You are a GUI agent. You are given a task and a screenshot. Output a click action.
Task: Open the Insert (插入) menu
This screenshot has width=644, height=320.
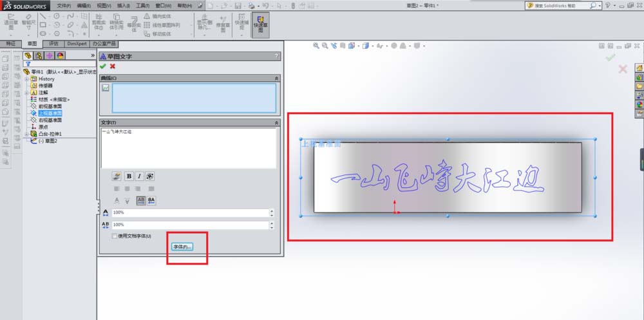[124, 6]
